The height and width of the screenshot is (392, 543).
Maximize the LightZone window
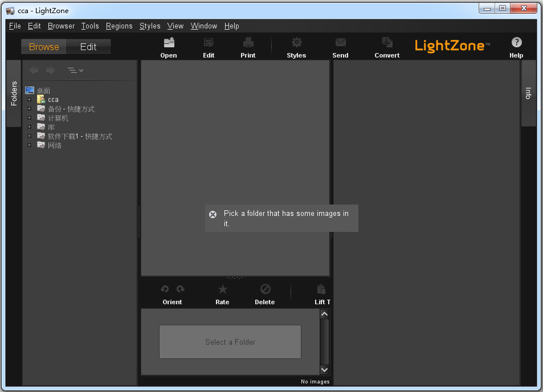pos(503,9)
